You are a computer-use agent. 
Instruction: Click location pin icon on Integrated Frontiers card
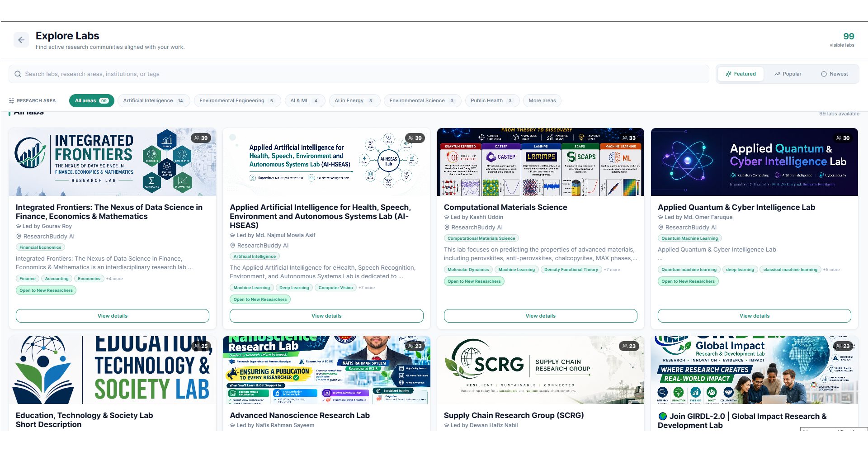point(19,237)
